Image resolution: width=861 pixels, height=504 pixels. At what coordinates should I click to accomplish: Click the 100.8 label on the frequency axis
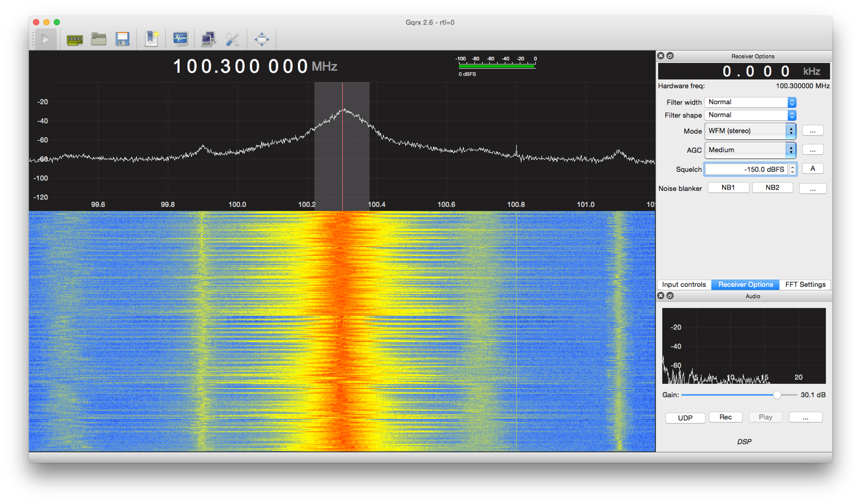[x=516, y=205]
